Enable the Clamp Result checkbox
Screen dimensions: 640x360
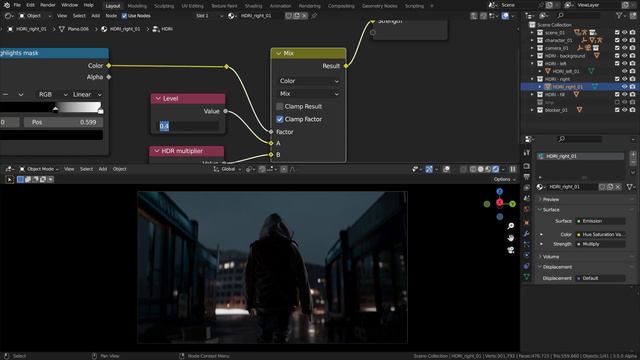tap(280, 107)
